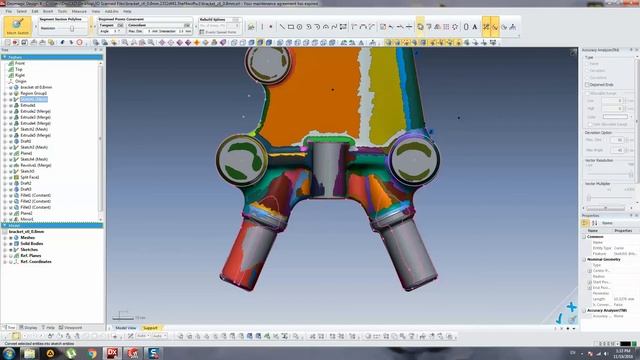Viewport: 640px width, 360px height.
Task: Click the blue plus icon in viewport corner
Action: [x=571, y=307]
